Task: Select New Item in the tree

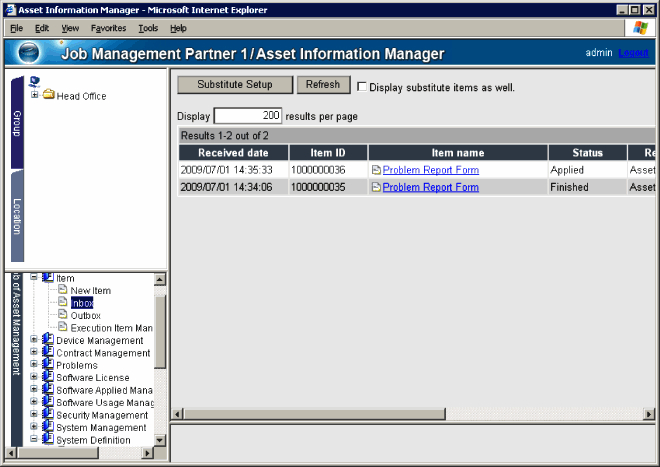Action: [x=90, y=291]
